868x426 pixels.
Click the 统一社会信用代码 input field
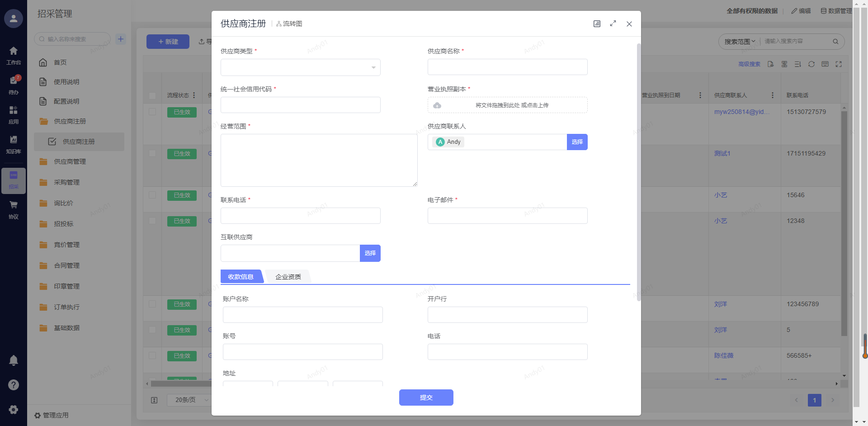[x=300, y=105]
